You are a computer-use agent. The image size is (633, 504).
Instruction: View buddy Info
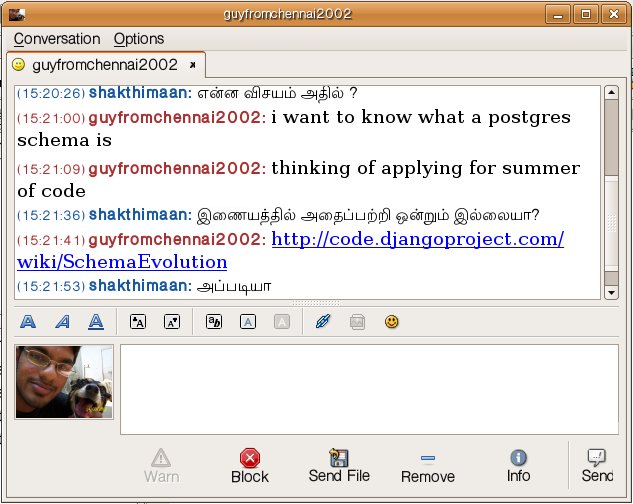pos(518,466)
